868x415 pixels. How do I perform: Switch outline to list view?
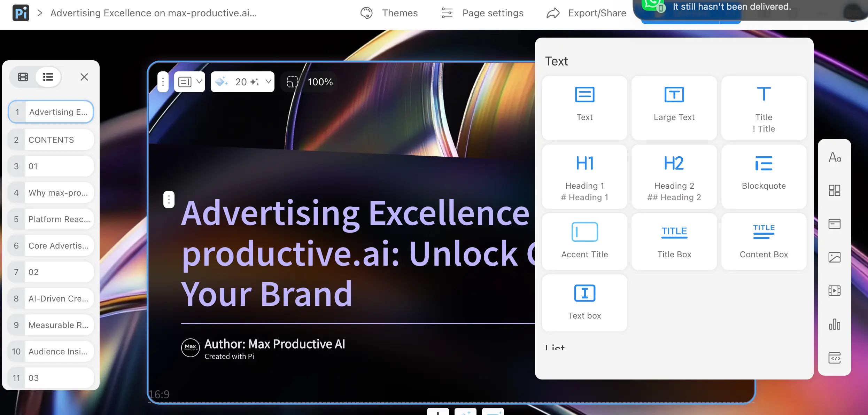tap(48, 77)
